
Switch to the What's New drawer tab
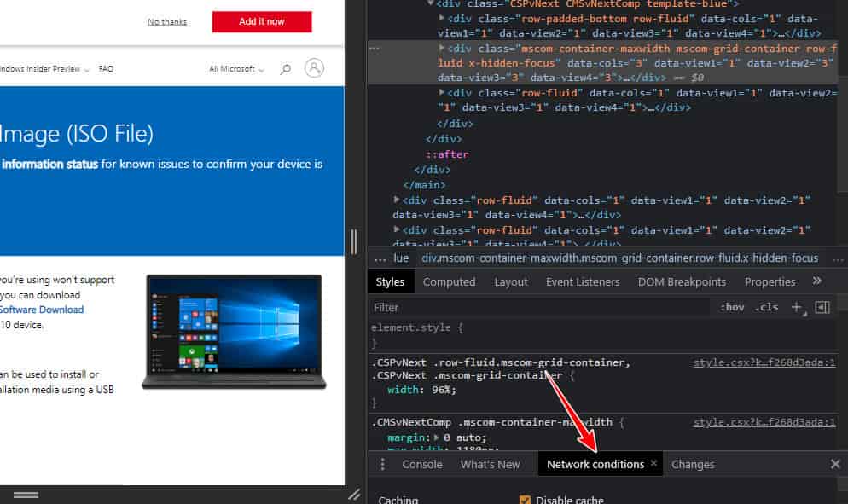[490, 464]
